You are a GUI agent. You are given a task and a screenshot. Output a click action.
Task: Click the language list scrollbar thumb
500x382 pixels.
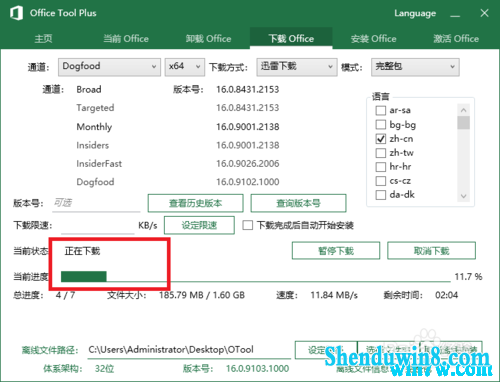[463, 123]
